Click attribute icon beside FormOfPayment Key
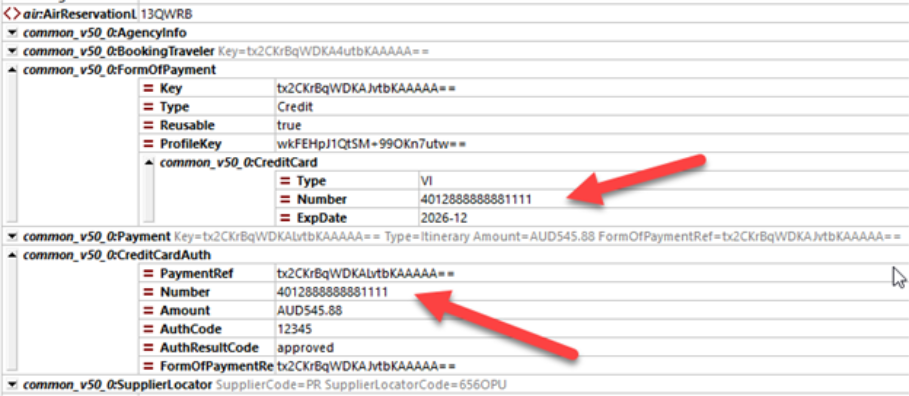Image resolution: width=909 pixels, height=396 pixels. pos(149,88)
